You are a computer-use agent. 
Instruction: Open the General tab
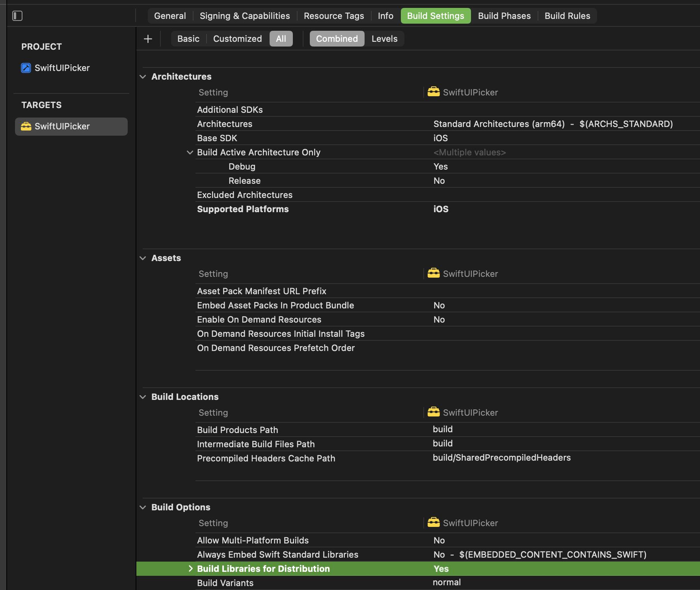(170, 16)
